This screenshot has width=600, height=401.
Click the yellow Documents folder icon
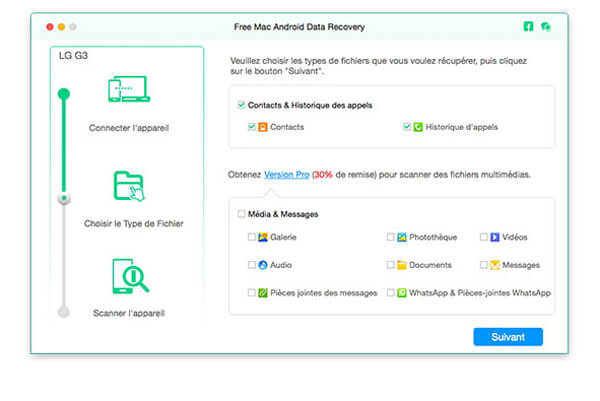click(402, 265)
